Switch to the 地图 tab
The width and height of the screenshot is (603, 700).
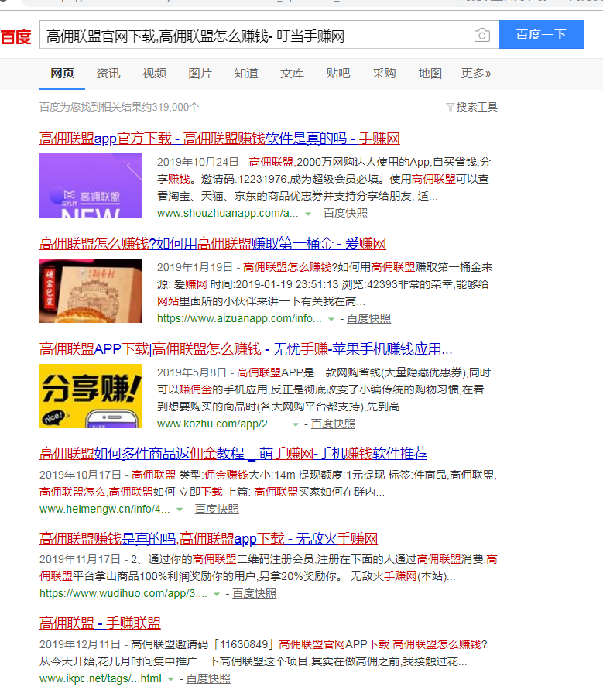click(430, 74)
